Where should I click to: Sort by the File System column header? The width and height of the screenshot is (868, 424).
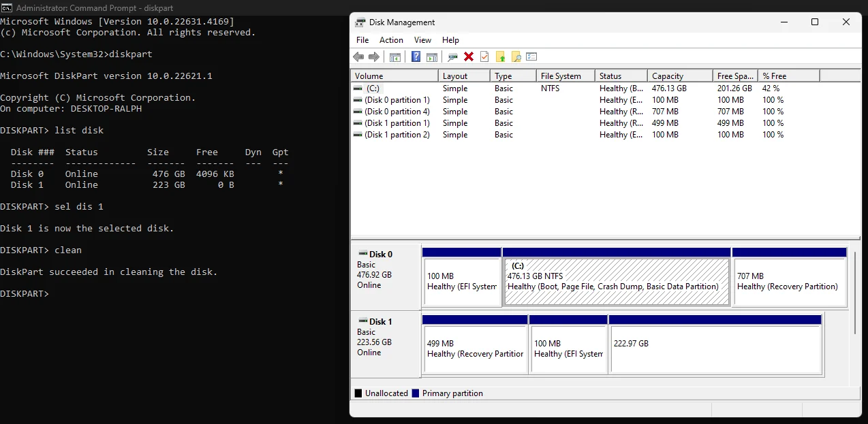coord(565,76)
